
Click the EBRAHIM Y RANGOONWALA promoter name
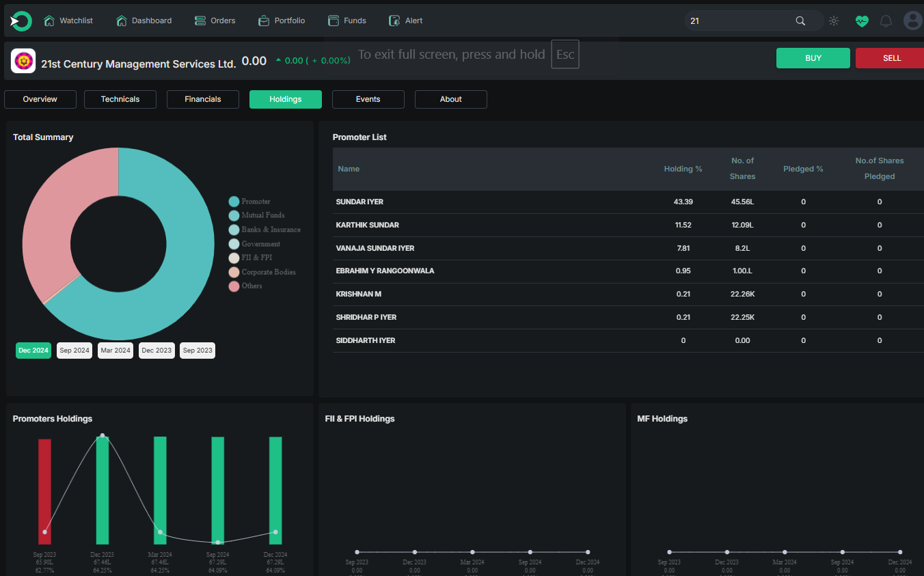coord(385,271)
